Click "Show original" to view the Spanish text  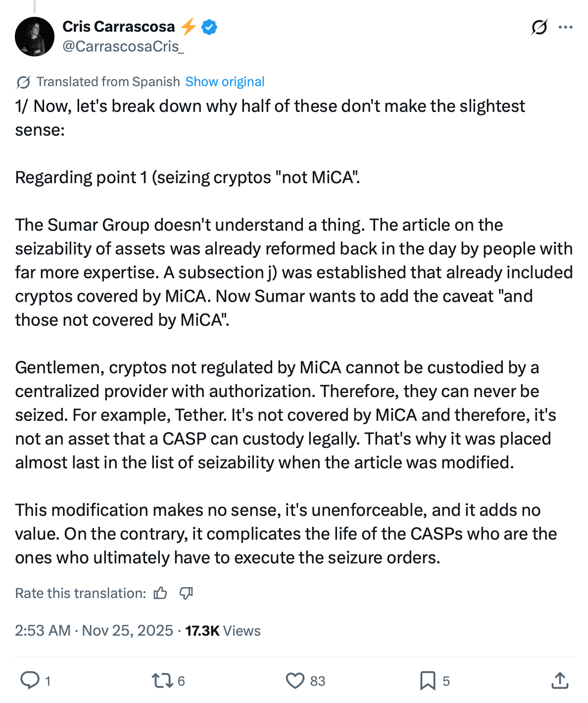pos(225,82)
